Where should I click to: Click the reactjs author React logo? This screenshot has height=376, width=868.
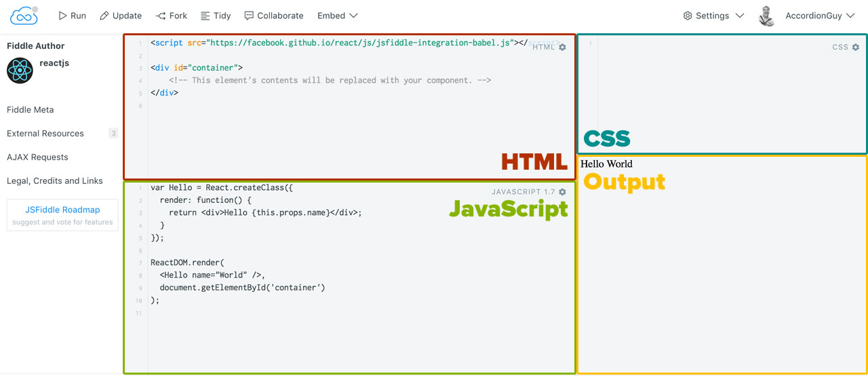pos(20,71)
